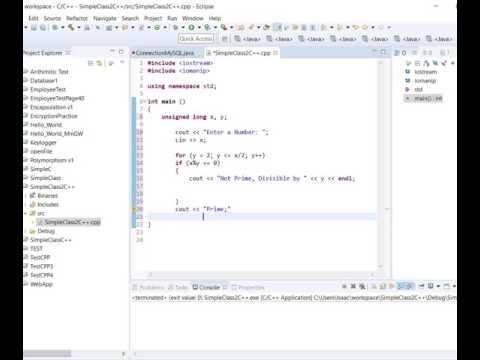Image resolution: width=480 pixels, height=360 pixels.
Task: Click the Quick Access search field
Action: 196,39
